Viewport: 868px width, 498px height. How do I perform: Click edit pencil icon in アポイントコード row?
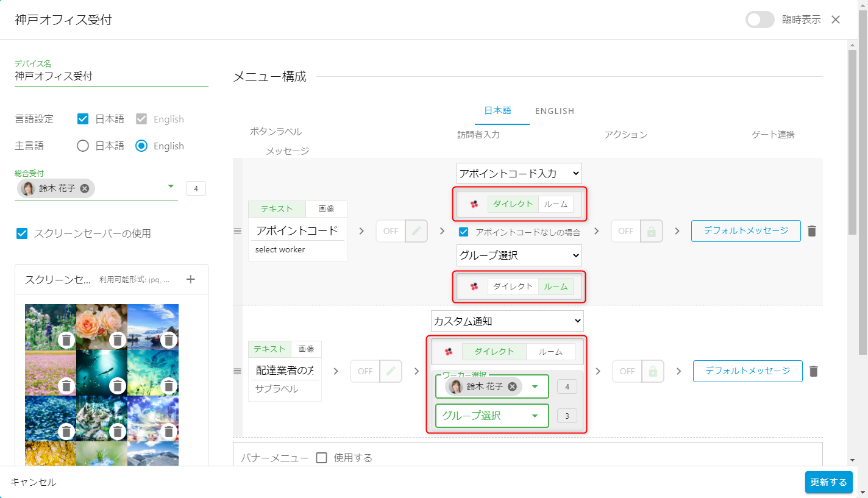[x=416, y=231]
